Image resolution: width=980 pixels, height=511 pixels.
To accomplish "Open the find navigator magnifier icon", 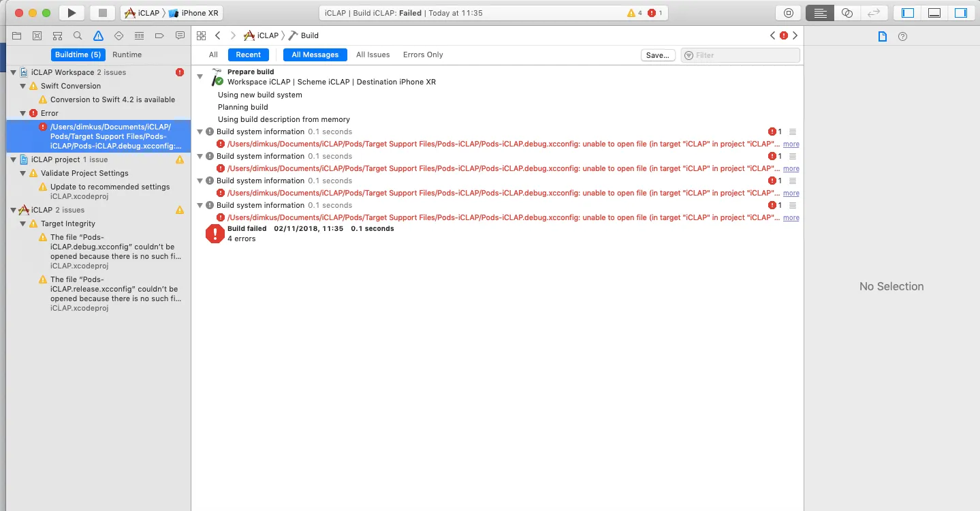I will tap(78, 35).
